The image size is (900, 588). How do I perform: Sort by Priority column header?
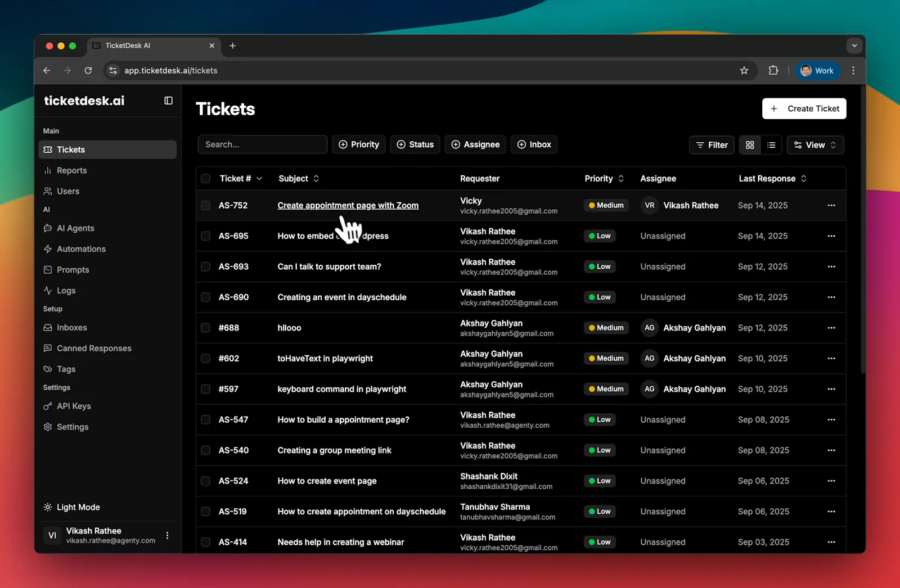[x=604, y=178]
